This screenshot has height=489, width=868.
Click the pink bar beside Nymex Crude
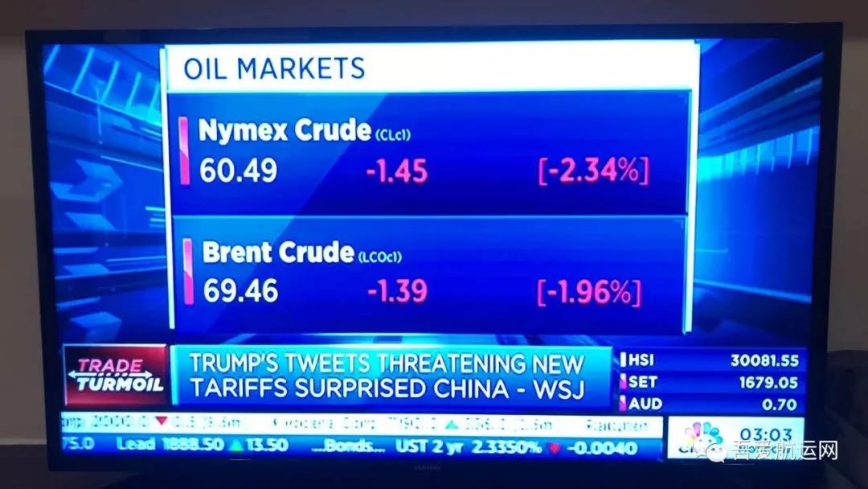click(184, 150)
